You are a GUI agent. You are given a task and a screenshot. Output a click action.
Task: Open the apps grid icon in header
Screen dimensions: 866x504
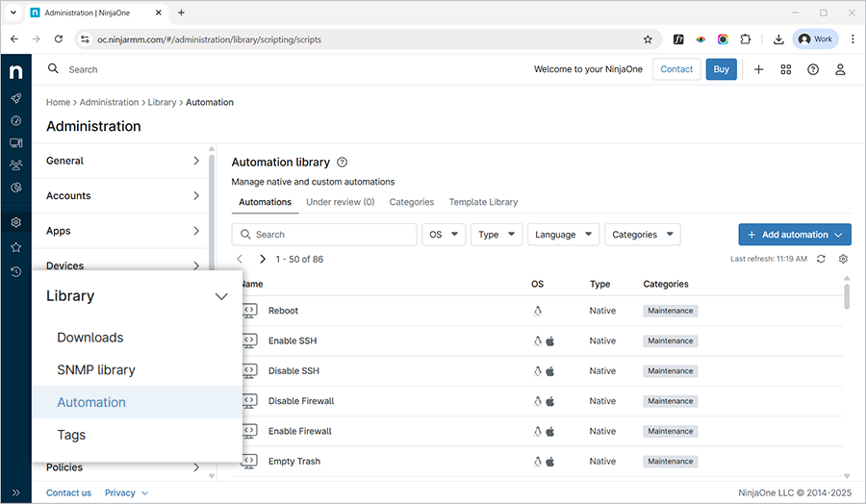pyautogui.click(x=786, y=69)
